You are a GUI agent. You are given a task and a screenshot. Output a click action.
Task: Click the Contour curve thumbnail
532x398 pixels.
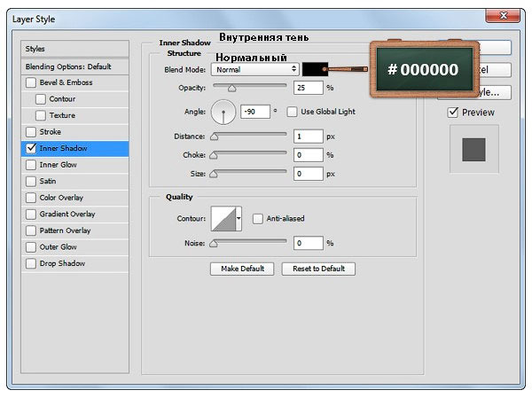(x=223, y=219)
